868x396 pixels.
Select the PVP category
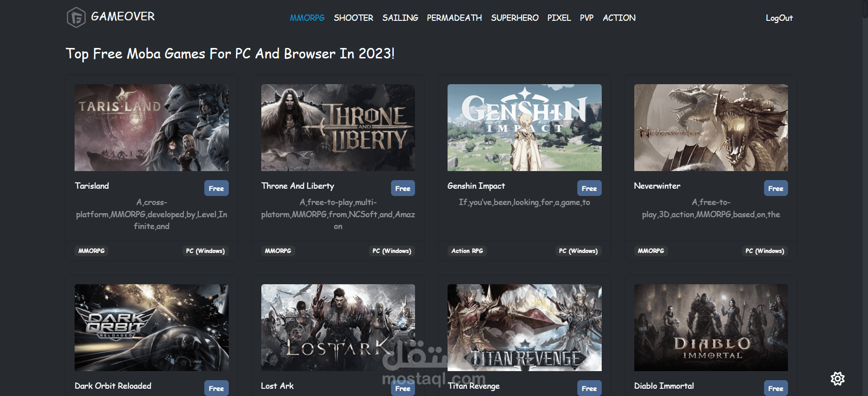click(x=586, y=18)
